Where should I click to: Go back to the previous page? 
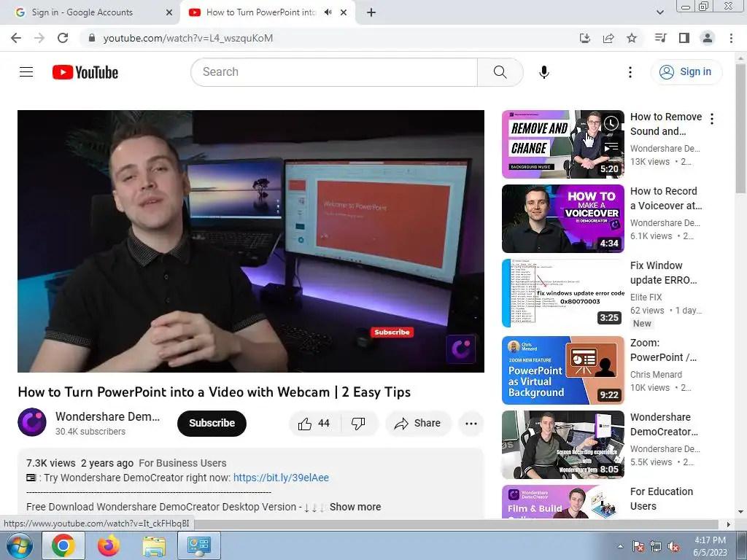(x=16, y=38)
